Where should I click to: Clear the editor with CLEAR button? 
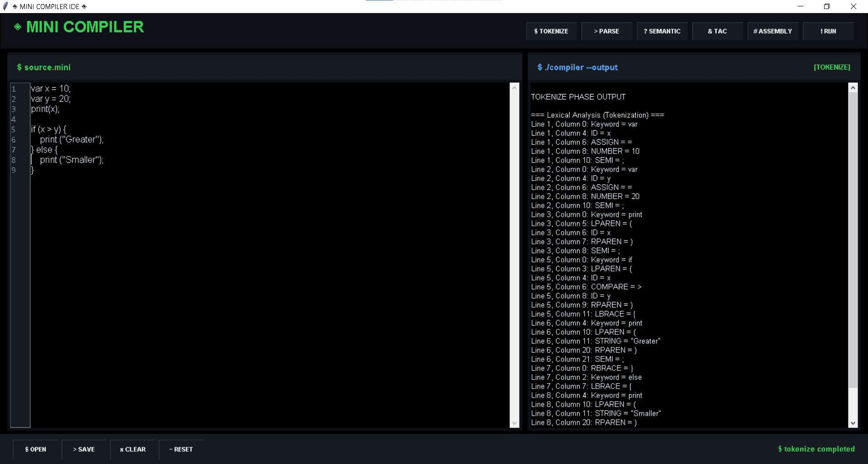pos(133,449)
